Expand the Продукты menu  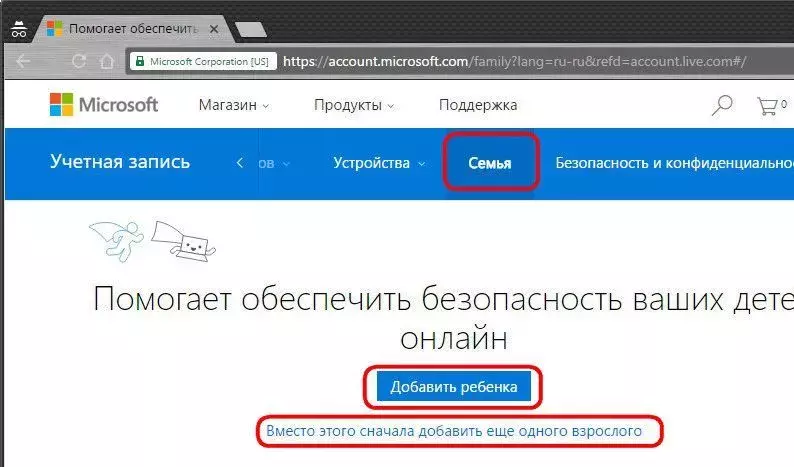coord(353,105)
